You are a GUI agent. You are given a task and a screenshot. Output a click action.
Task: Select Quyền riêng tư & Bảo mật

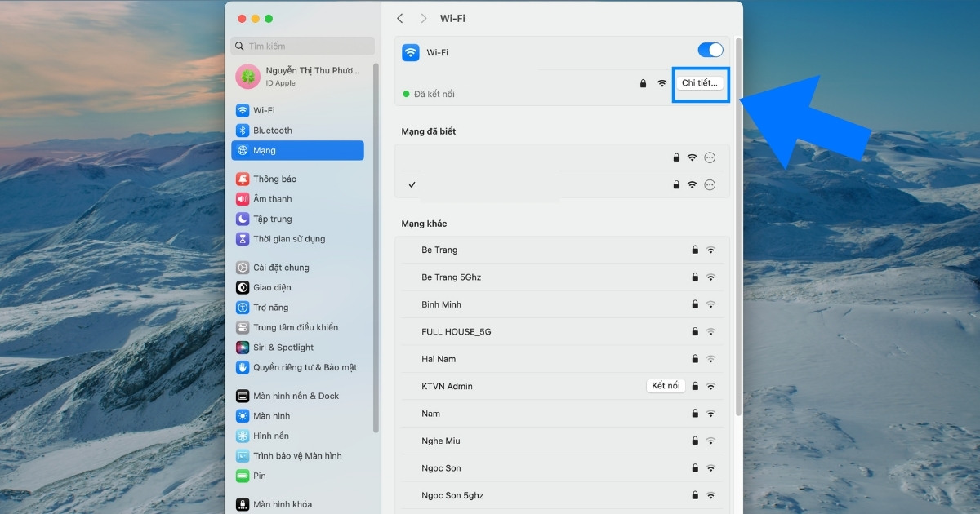[x=297, y=367]
